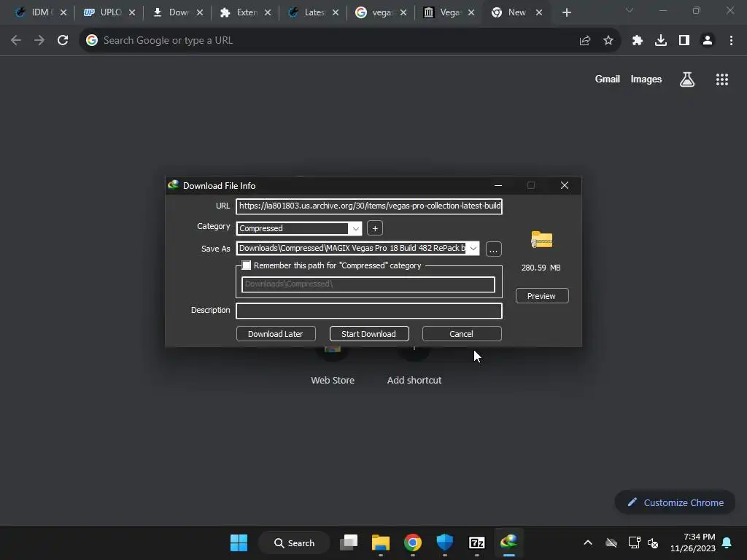Browse for save location with ellipsis button

point(494,249)
